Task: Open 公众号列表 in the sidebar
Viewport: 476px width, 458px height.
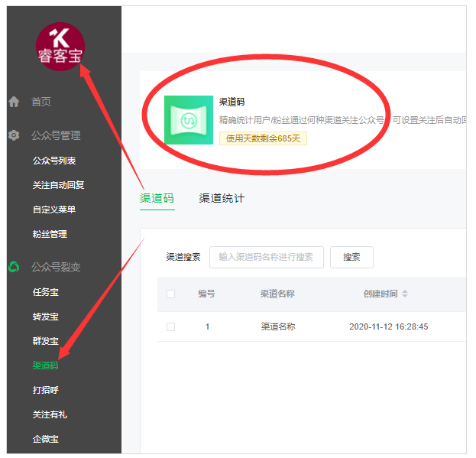Action: [x=54, y=161]
